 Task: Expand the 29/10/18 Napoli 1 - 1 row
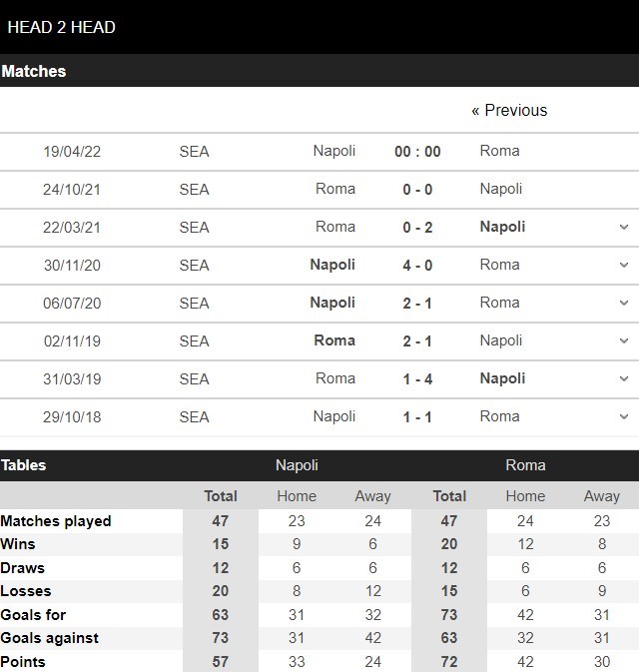pos(624,416)
